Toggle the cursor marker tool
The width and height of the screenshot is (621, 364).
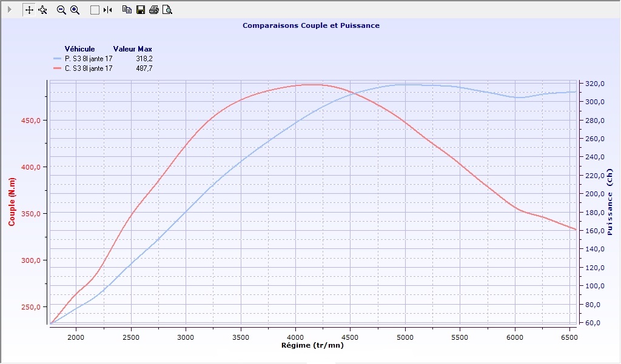click(107, 10)
